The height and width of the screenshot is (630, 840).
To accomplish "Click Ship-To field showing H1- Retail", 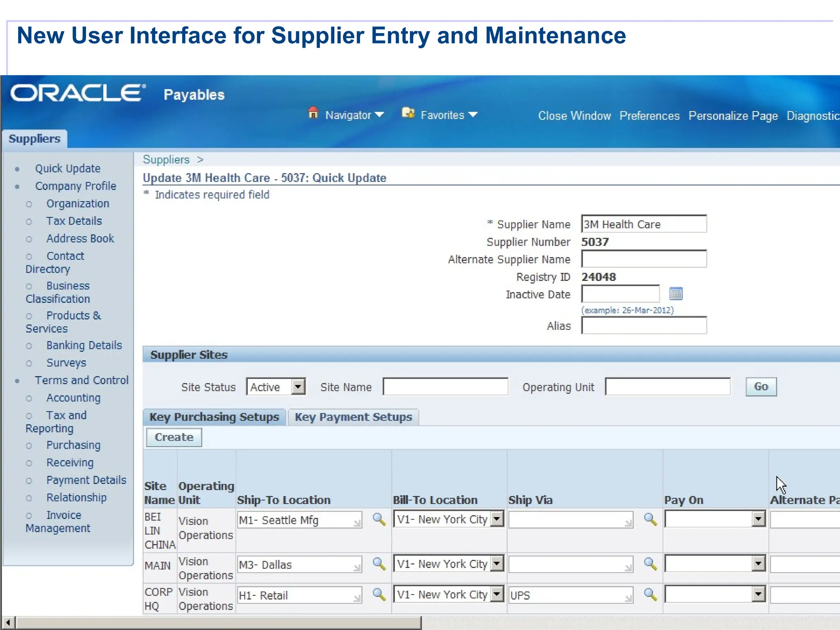I will (299, 595).
